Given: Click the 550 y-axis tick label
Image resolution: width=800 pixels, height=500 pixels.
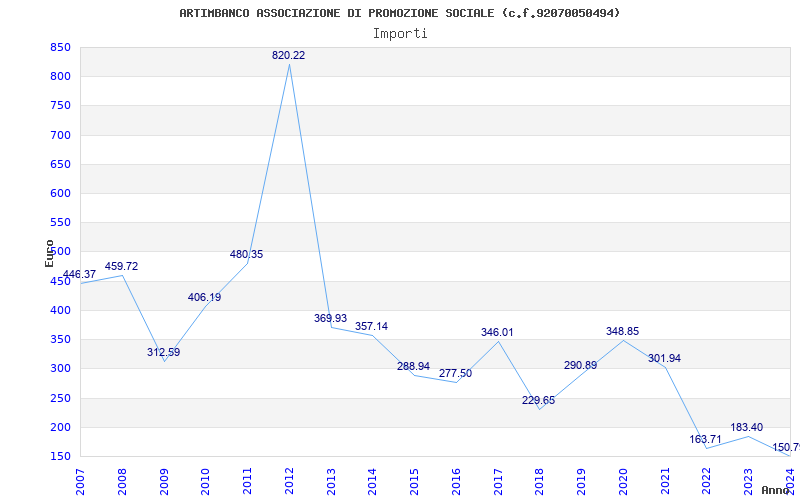Looking at the screenshot, I should point(60,222).
